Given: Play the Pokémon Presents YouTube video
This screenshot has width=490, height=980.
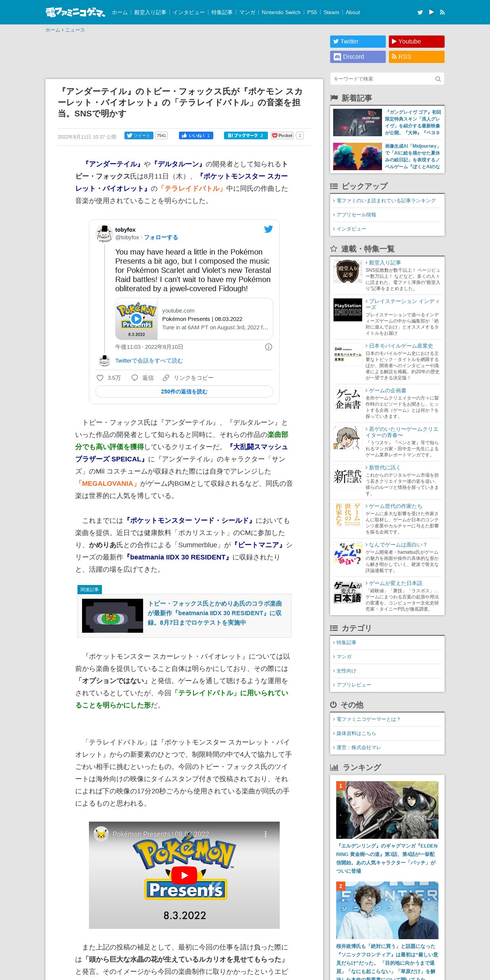Looking at the screenshot, I should 184,875.
